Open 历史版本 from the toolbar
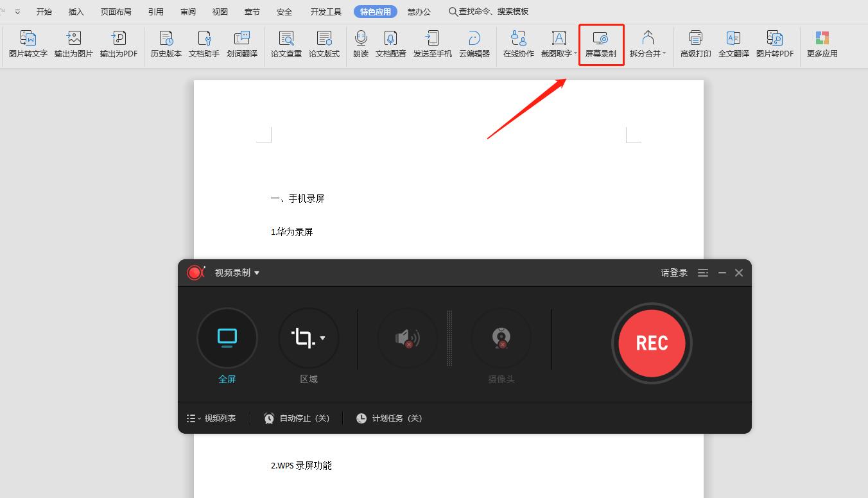 (x=165, y=44)
